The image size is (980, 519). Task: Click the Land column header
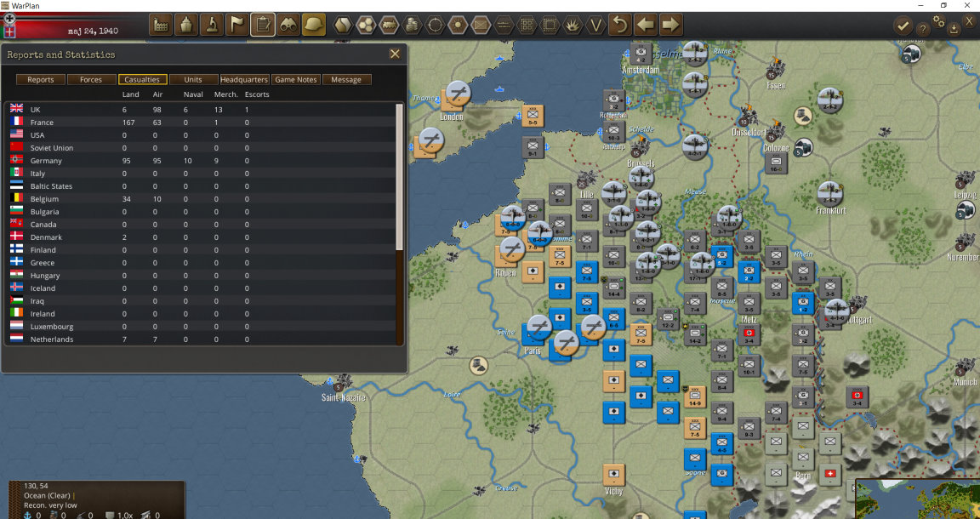[x=131, y=94]
